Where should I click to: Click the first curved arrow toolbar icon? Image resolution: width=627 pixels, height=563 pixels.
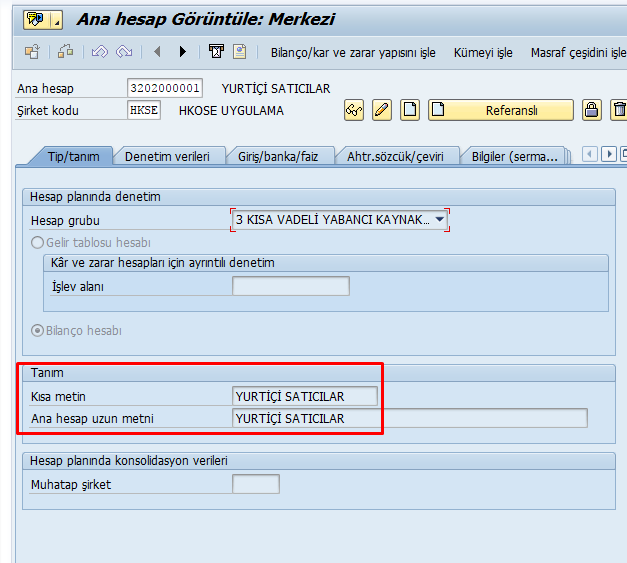point(100,52)
